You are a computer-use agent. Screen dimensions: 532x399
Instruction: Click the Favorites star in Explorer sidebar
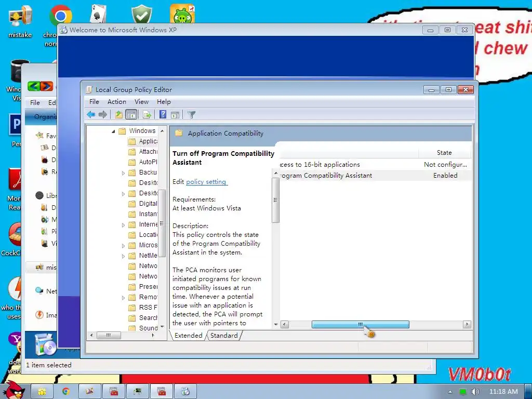tap(39, 136)
